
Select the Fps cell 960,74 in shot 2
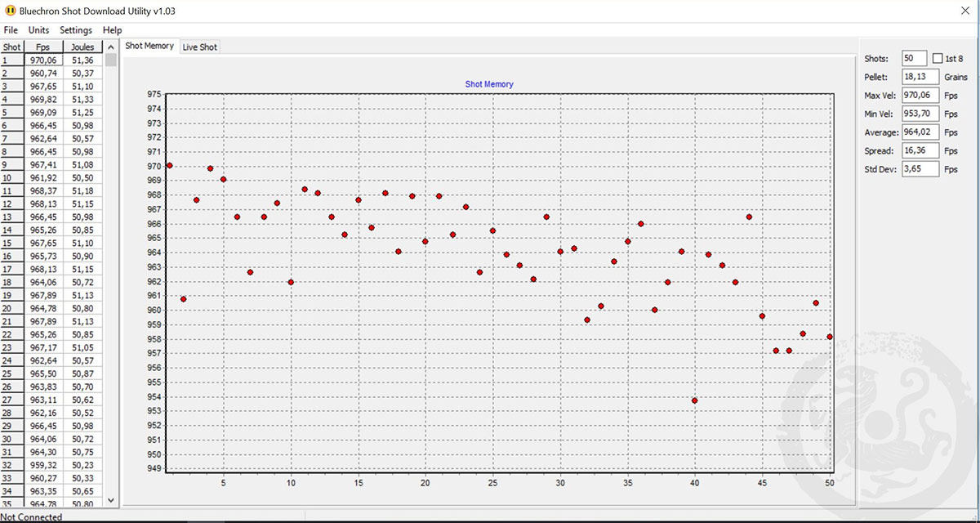tap(43, 73)
